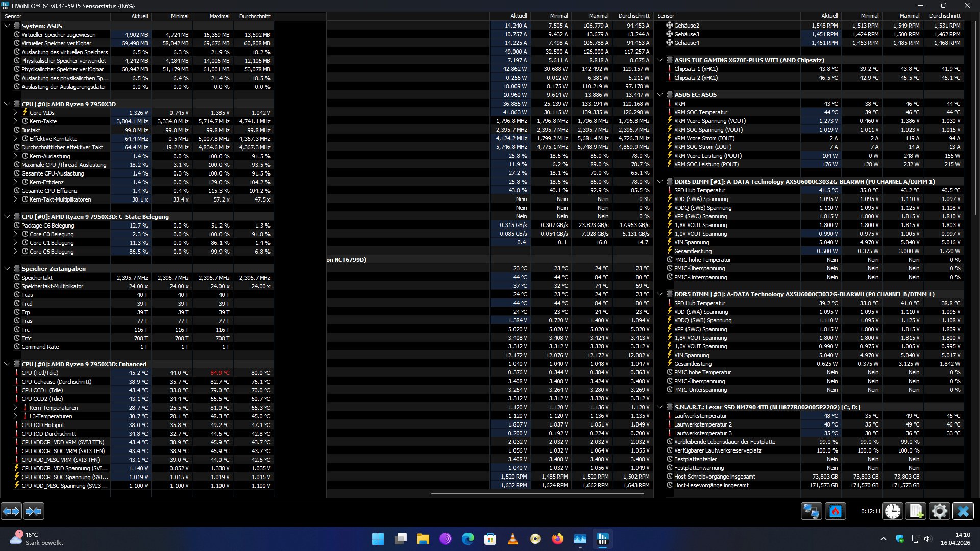
Task: Open VLC from the taskbar
Action: click(x=512, y=539)
